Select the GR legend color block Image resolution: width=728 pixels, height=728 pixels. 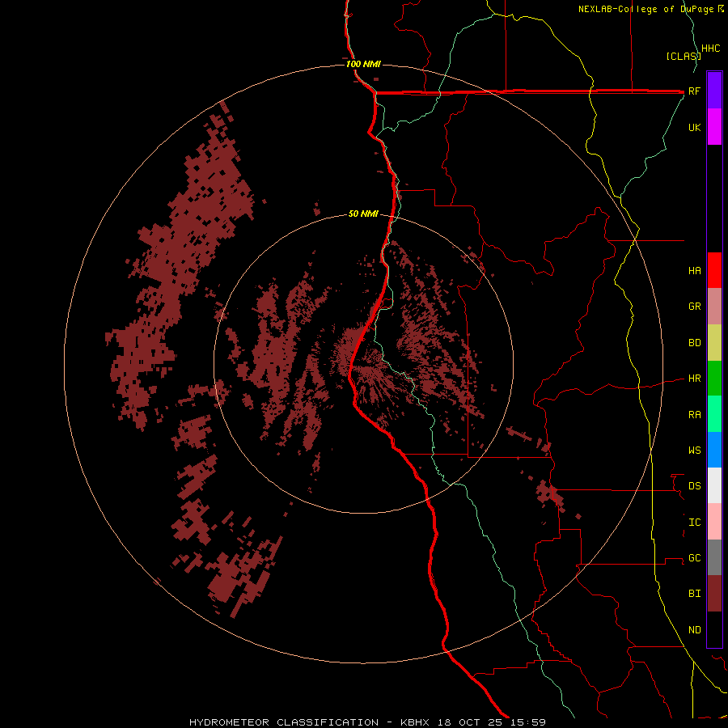click(x=714, y=307)
